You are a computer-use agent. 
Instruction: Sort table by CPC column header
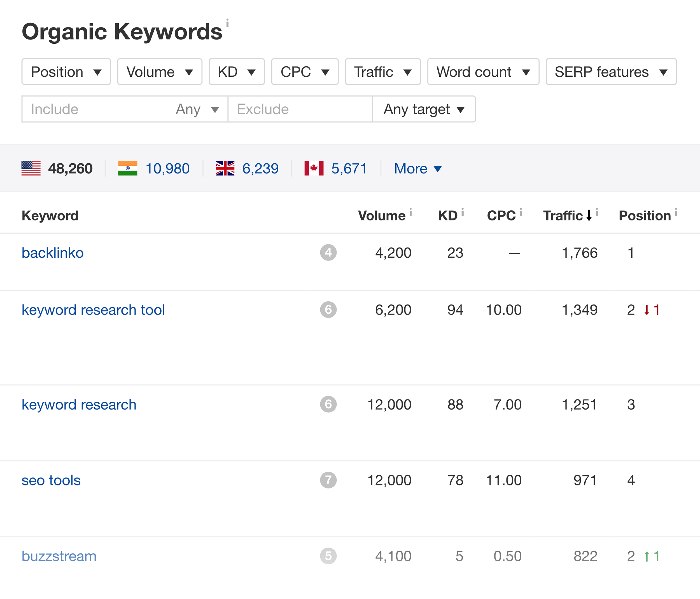click(501, 215)
